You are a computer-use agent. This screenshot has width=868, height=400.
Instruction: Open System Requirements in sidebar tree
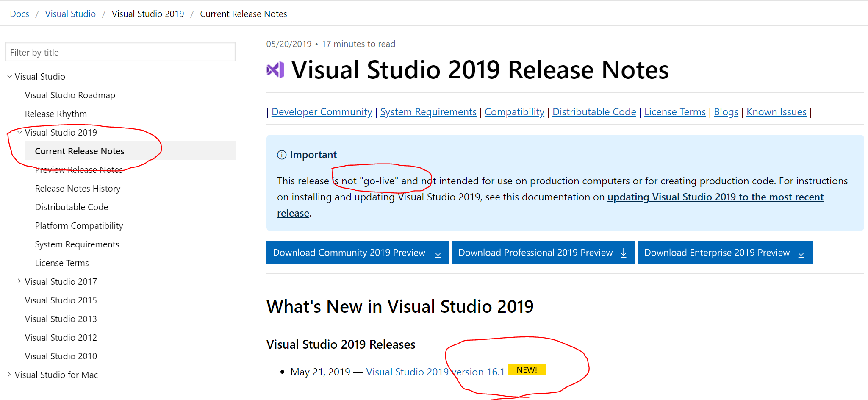tap(77, 244)
